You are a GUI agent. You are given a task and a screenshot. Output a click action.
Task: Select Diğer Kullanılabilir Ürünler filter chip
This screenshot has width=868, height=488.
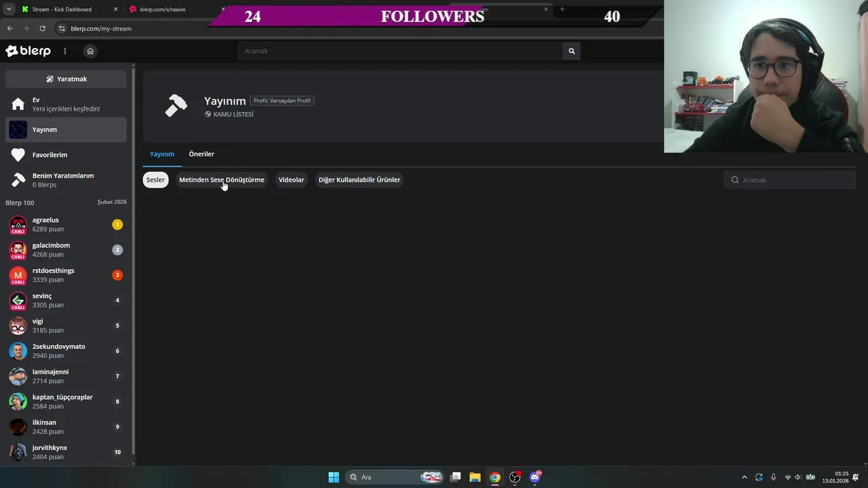[x=359, y=180]
